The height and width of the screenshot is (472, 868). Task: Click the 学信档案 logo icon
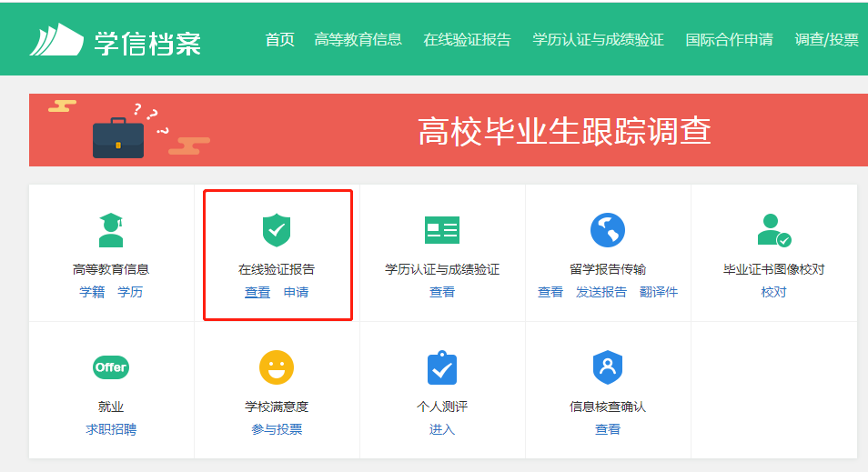coord(56,40)
